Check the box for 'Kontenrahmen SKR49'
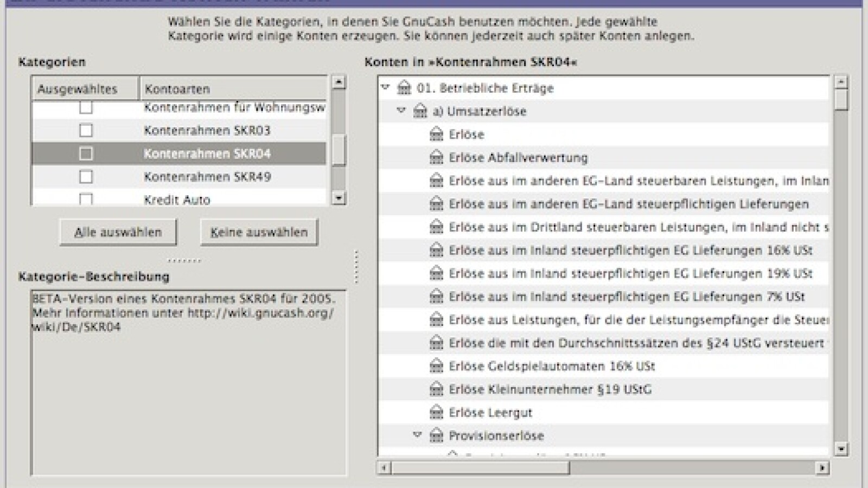Image resolution: width=868 pixels, height=488 pixels. [86, 177]
